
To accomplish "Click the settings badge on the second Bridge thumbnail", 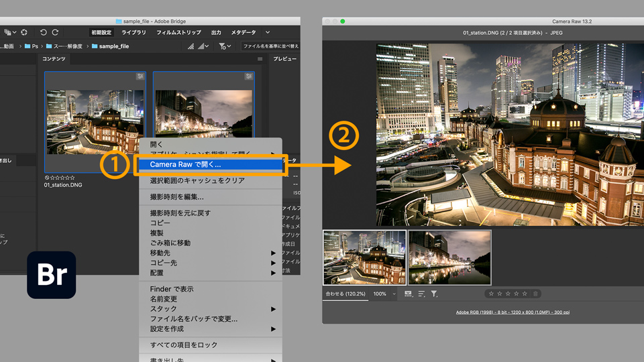I will (x=248, y=76).
